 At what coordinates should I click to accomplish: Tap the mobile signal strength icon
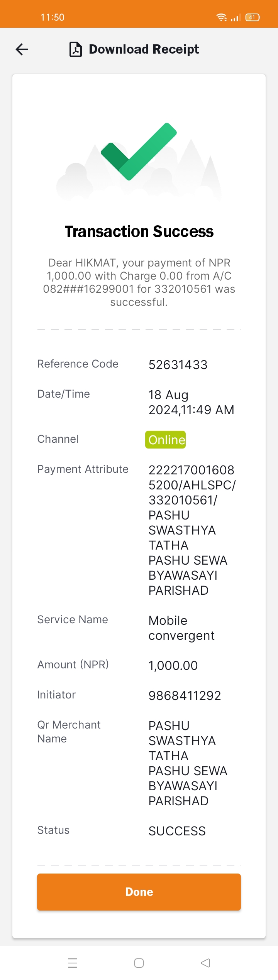[236, 17]
